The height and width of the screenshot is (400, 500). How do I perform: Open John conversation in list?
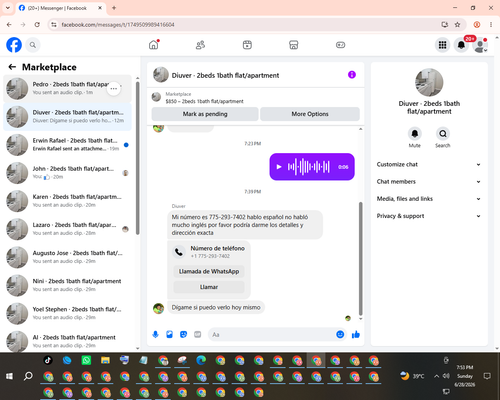point(67,173)
